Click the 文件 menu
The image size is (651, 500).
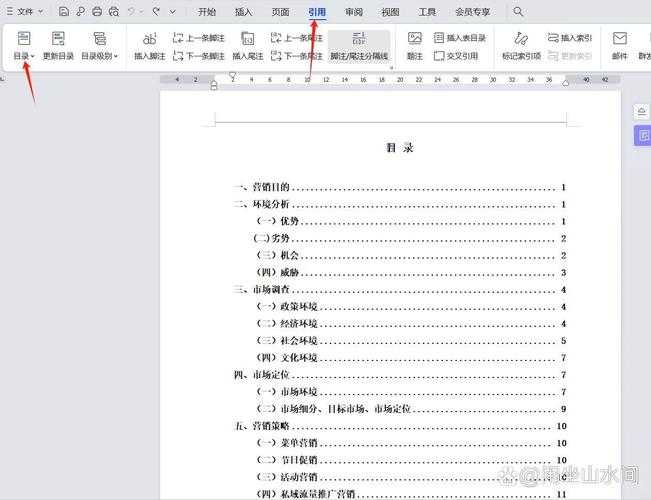click(25, 12)
